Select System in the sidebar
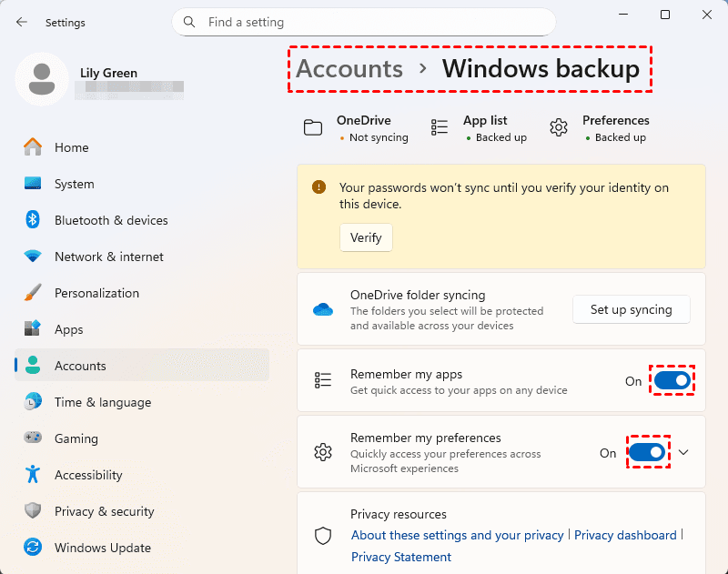Viewport: 728px width, 574px height. point(74,184)
